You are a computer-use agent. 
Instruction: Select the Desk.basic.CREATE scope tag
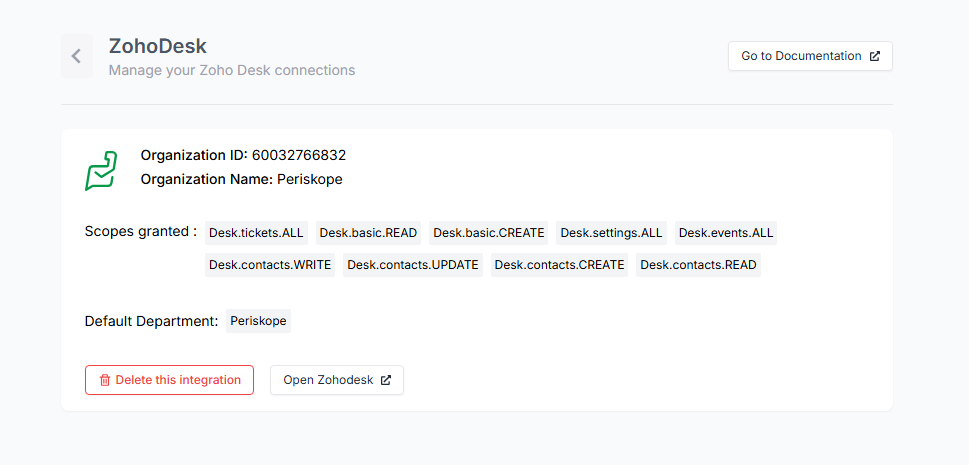(489, 233)
